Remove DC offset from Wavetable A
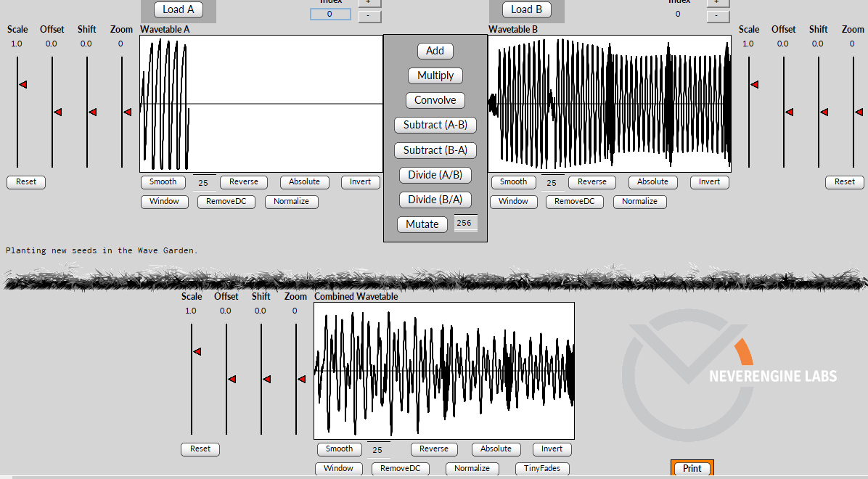Viewport: 868px width, 479px height. tap(226, 202)
